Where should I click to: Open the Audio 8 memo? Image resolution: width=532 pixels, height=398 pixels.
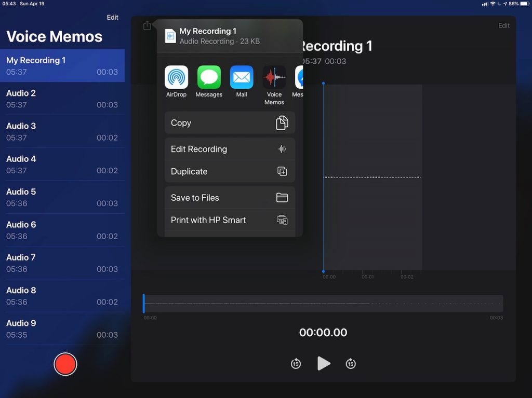(62, 296)
